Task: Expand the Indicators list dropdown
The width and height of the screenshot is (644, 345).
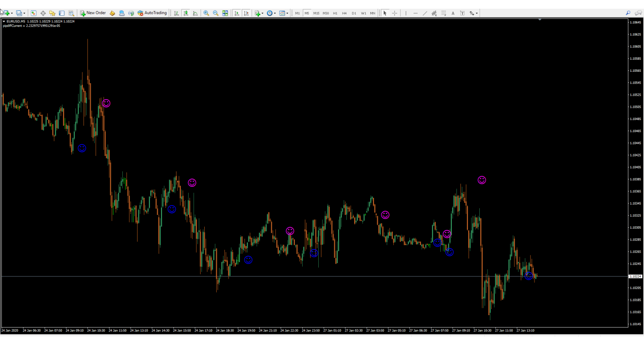Action: pos(262,13)
